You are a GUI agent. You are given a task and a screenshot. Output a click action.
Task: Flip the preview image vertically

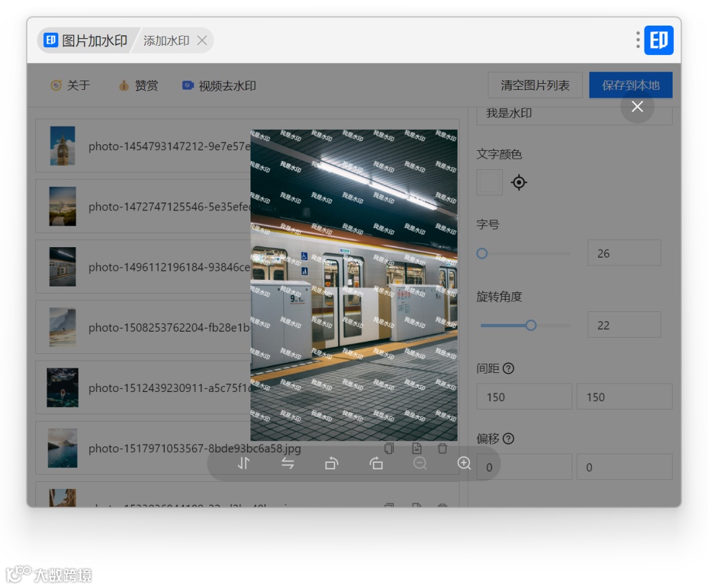click(243, 463)
